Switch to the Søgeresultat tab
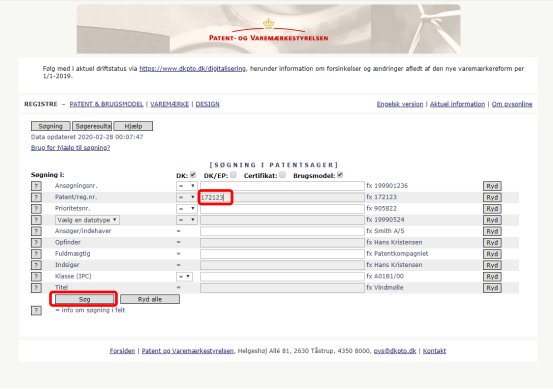 click(x=92, y=126)
